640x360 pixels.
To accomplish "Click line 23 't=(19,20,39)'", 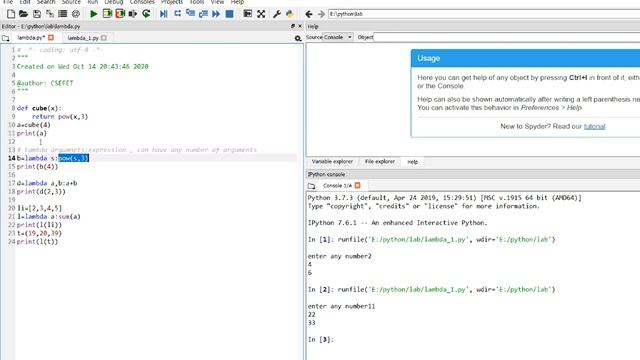I will (x=39, y=233).
